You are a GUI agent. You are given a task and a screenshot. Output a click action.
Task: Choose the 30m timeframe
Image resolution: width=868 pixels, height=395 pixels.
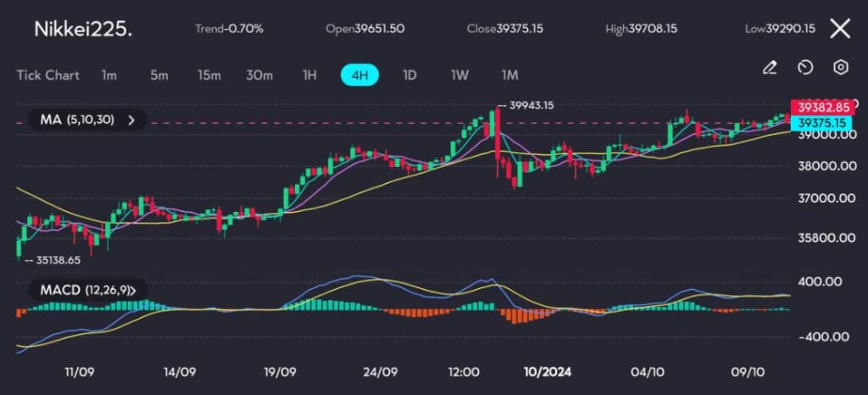(259, 75)
